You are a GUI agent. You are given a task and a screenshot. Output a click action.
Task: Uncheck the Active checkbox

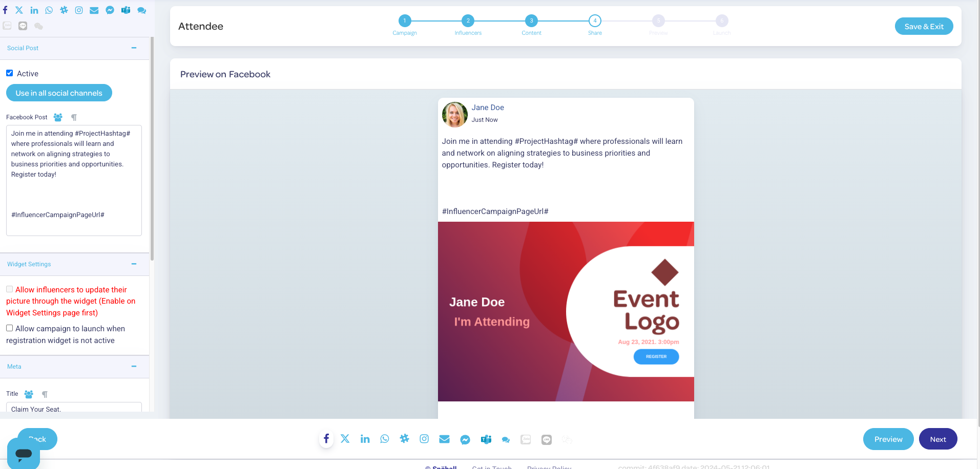10,73
